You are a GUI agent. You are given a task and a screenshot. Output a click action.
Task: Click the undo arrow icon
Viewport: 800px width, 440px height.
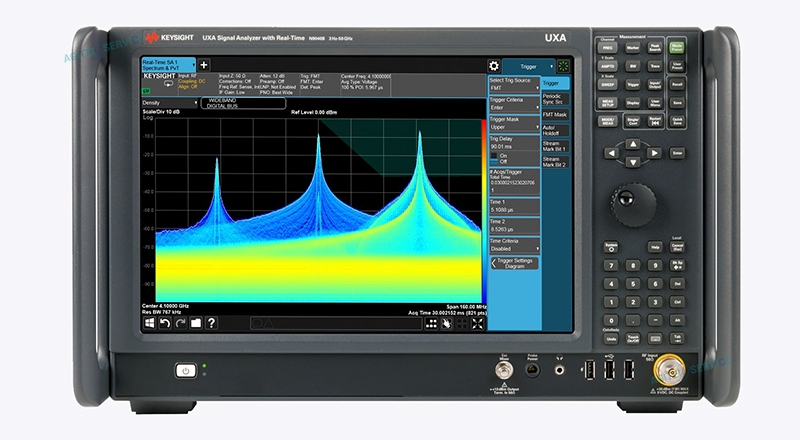(165, 322)
